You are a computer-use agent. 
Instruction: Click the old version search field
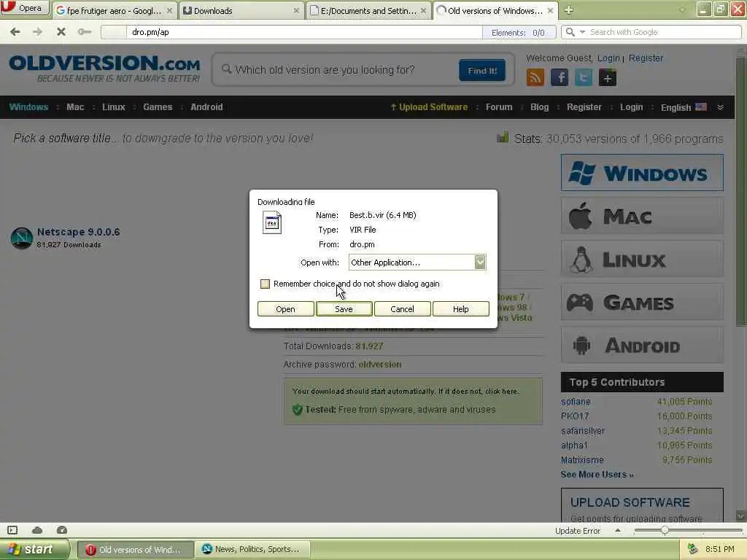[336, 70]
